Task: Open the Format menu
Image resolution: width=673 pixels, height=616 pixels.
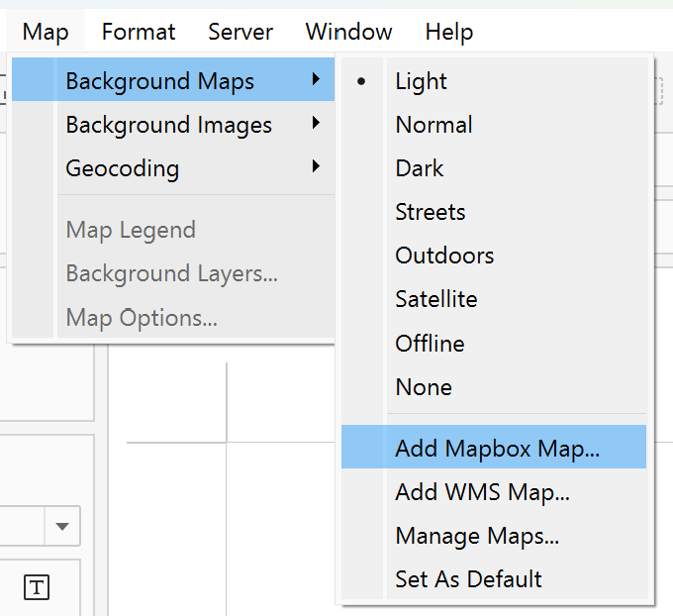Action: [x=139, y=32]
